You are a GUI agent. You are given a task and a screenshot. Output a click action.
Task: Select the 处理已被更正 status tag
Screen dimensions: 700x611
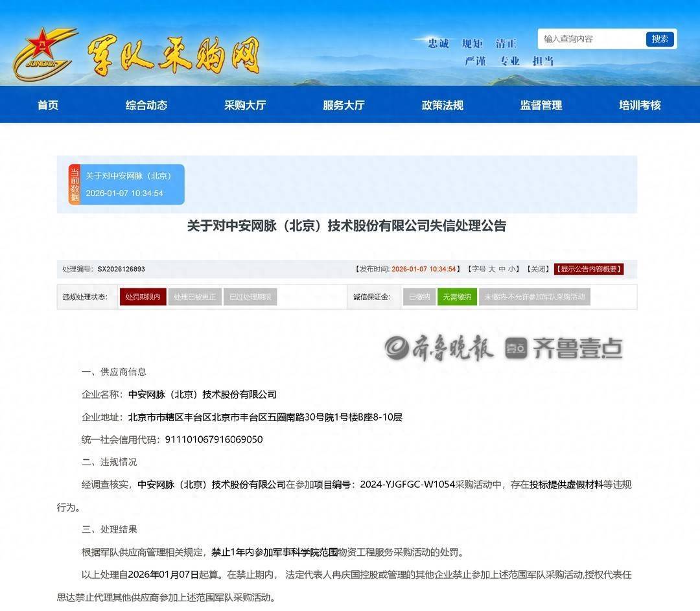point(195,297)
